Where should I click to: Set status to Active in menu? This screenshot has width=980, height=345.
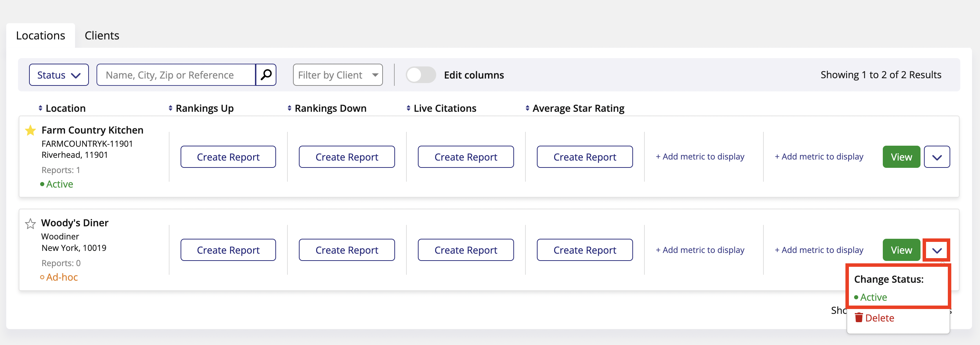pos(873,297)
